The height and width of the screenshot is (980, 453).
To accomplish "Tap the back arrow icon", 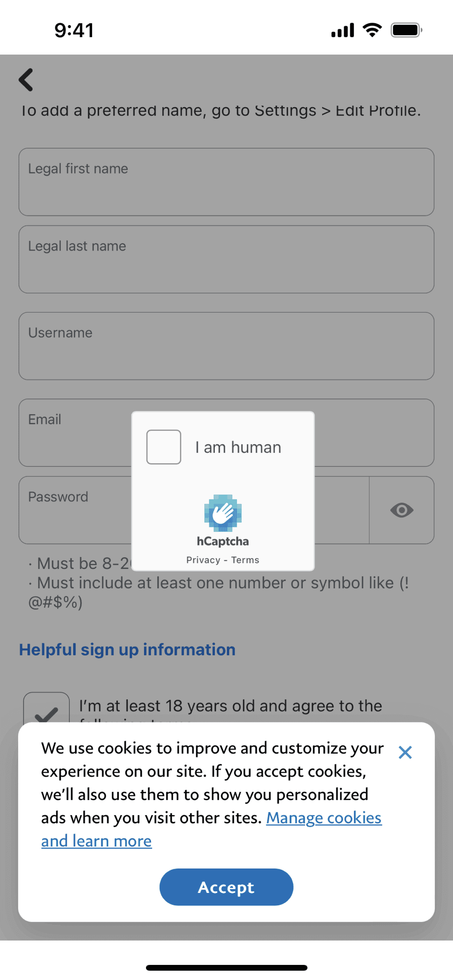I will pos(26,80).
